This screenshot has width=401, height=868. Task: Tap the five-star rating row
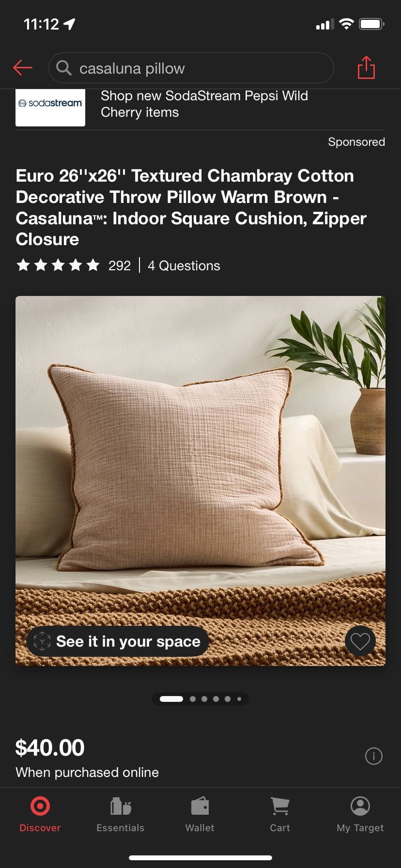click(x=58, y=265)
